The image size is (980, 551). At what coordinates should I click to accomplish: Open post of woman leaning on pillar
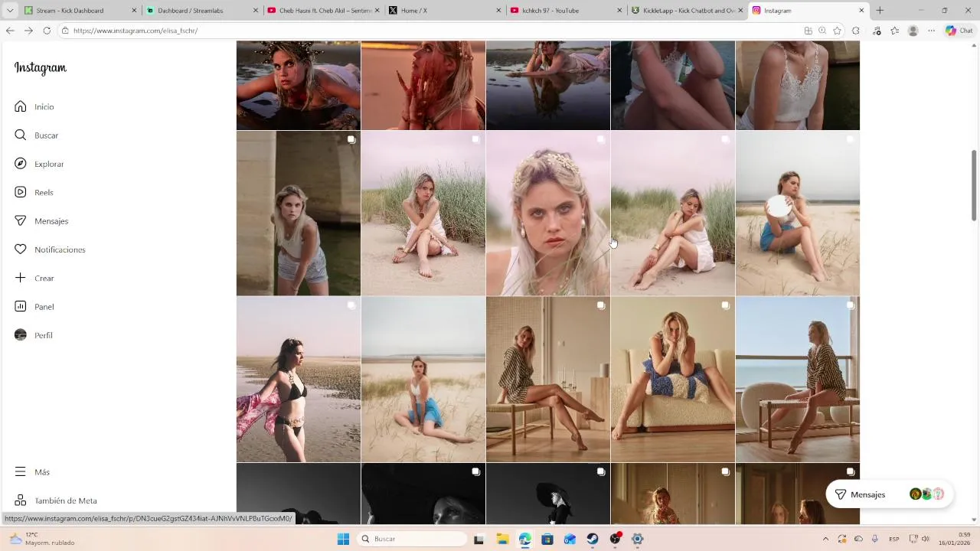pos(299,214)
